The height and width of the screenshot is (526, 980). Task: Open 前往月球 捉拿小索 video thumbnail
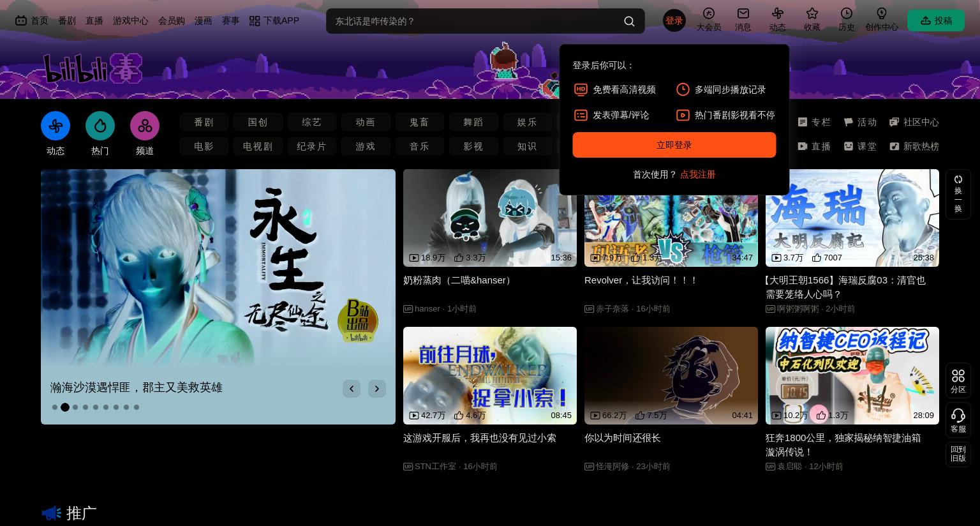[x=490, y=375]
